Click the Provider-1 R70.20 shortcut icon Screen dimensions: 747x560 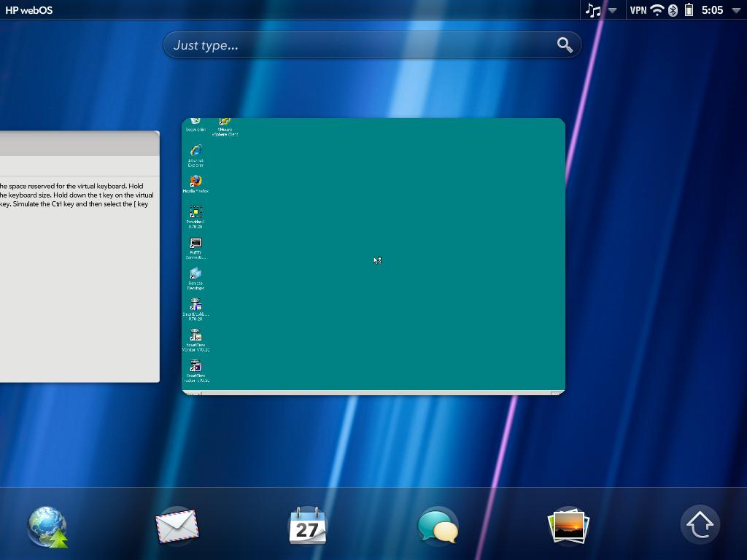(x=196, y=217)
